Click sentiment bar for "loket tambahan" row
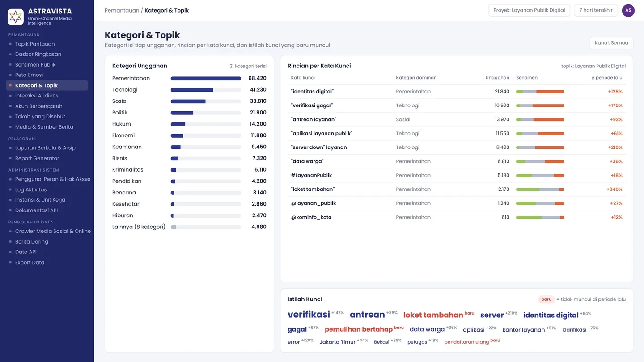The image size is (644, 362). (540, 189)
